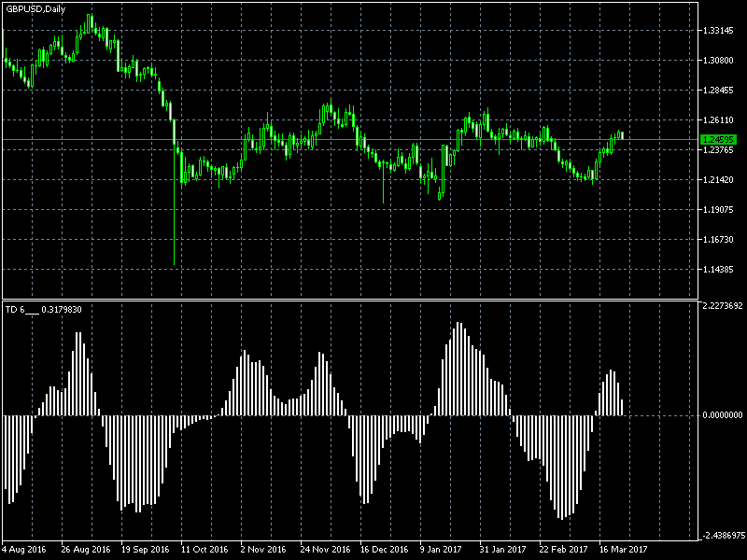Click the 31 Jan 2017 date label
The image size is (747, 560).
click(x=503, y=550)
